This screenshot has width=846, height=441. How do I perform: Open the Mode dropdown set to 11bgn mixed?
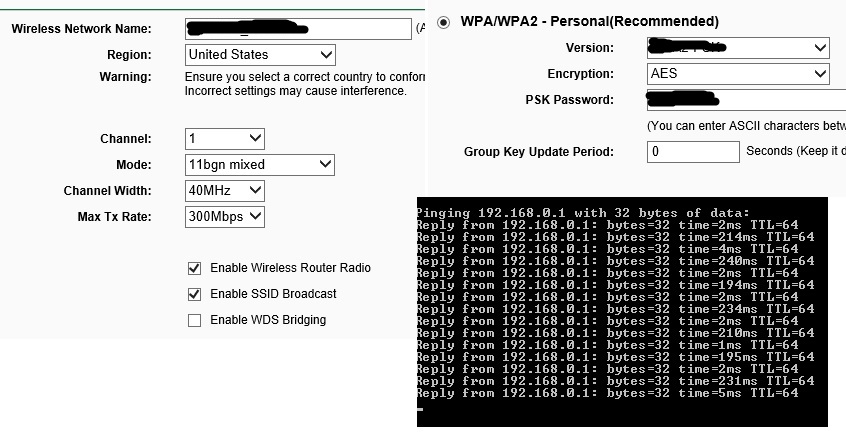tap(260, 165)
